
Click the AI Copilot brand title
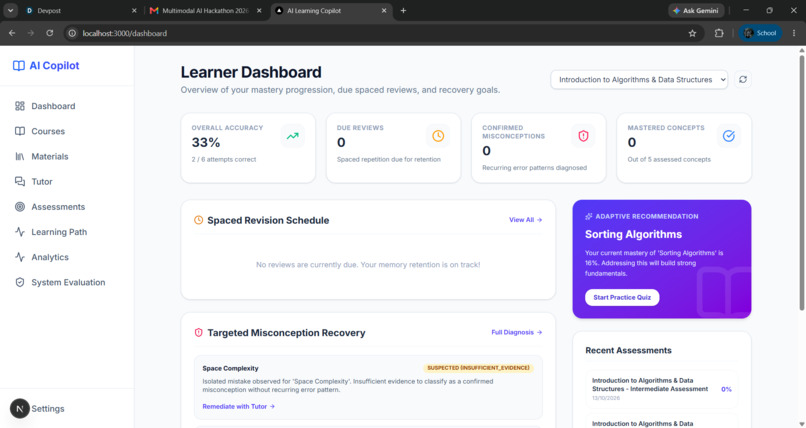point(54,66)
